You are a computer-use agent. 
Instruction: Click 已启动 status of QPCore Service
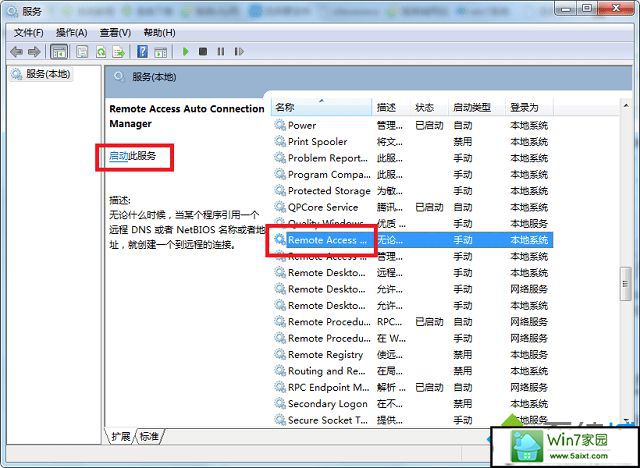pos(429,207)
